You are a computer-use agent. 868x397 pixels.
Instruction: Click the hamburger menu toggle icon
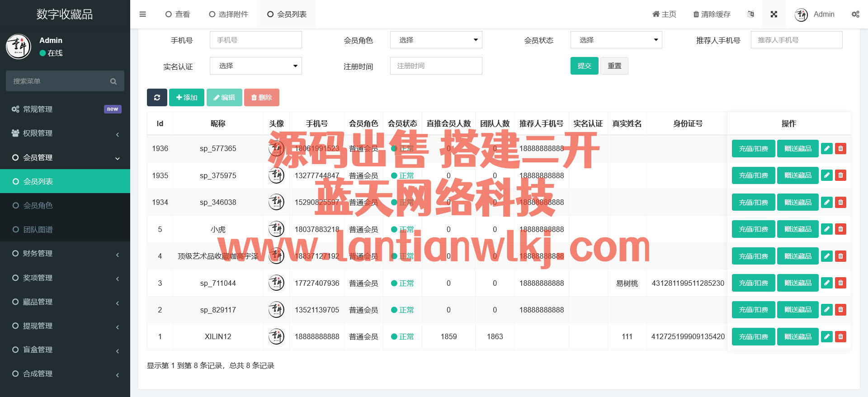142,14
